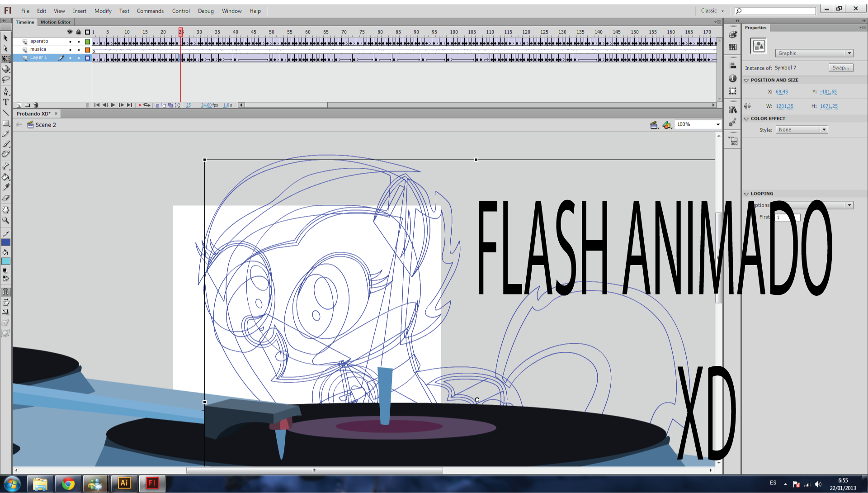Select the Probando XD* document tab
This screenshot has width=868, height=493.
click(x=34, y=114)
